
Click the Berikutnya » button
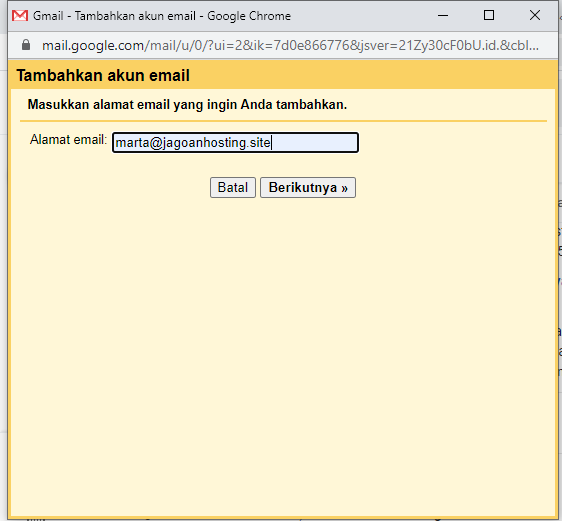tap(308, 187)
